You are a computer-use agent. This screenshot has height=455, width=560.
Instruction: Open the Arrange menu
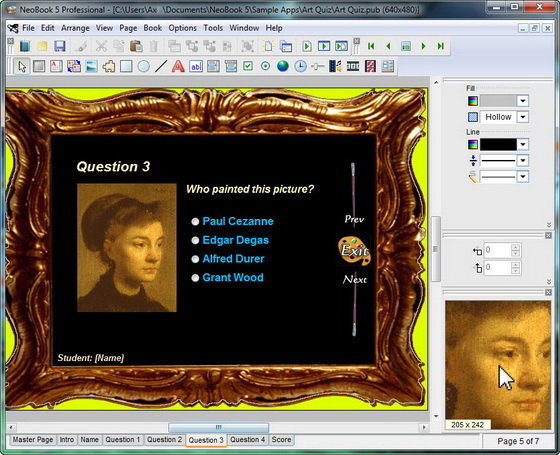[75, 28]
